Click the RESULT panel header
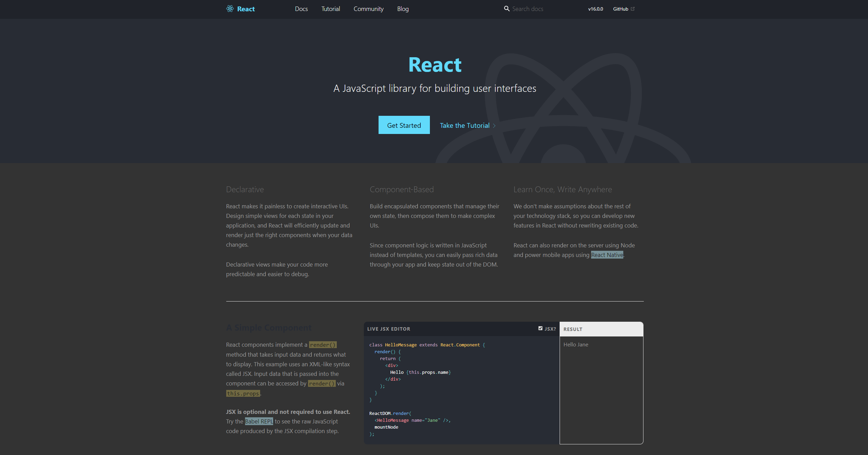868x455 pixels. 601,329
